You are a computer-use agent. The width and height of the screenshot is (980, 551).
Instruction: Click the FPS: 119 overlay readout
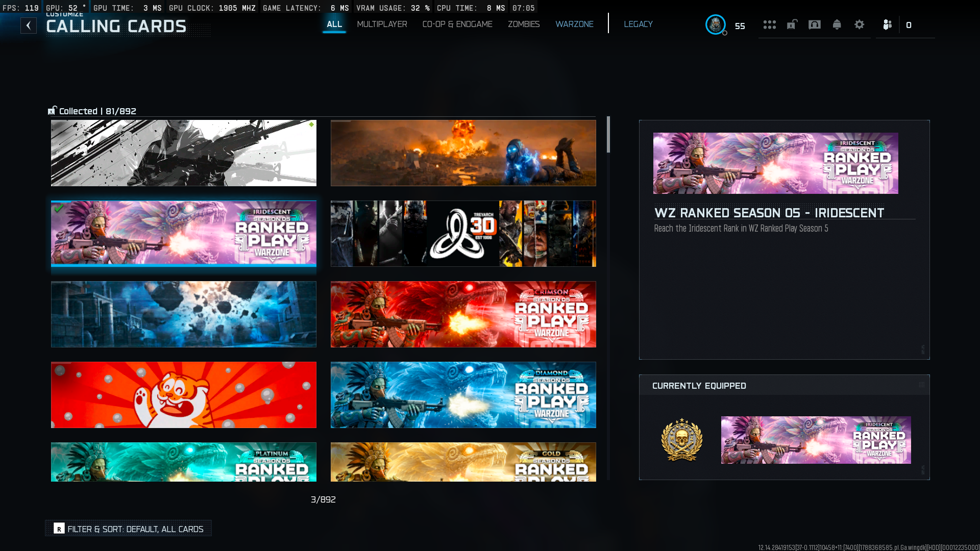pos(20,8)
